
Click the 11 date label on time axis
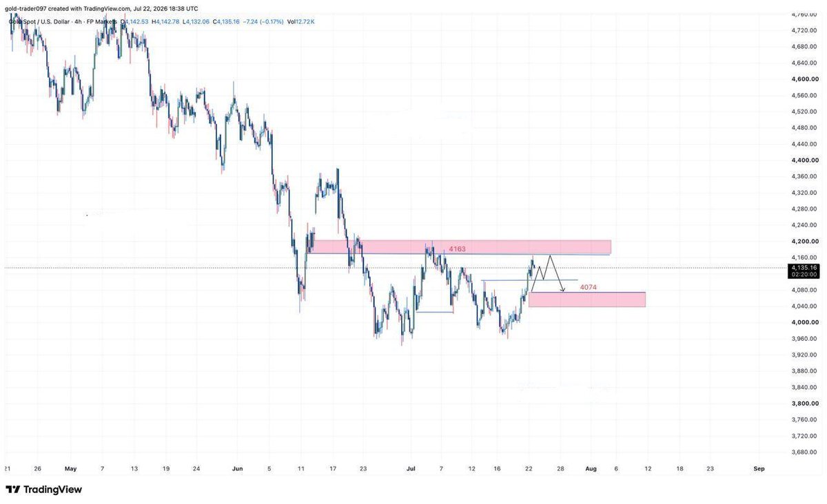tap(301, 469)
